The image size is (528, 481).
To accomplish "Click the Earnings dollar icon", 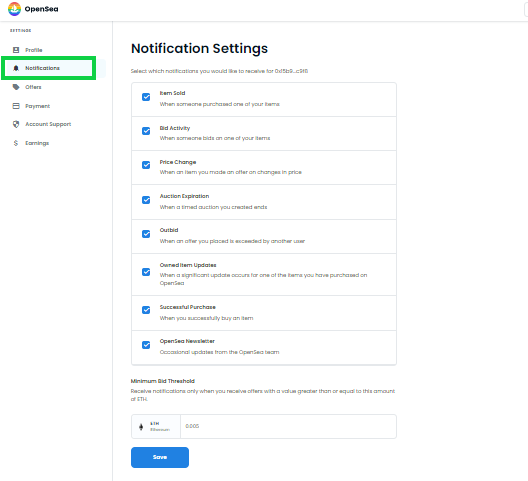I will [16, 143].
